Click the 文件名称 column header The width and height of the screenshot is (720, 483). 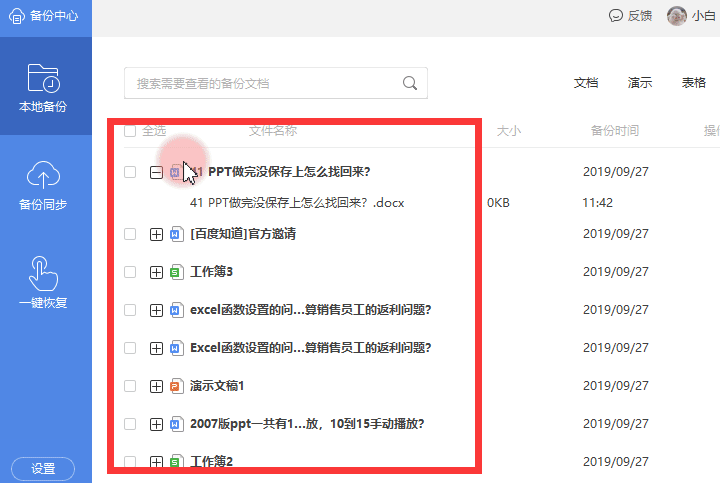tap(273, 131)
